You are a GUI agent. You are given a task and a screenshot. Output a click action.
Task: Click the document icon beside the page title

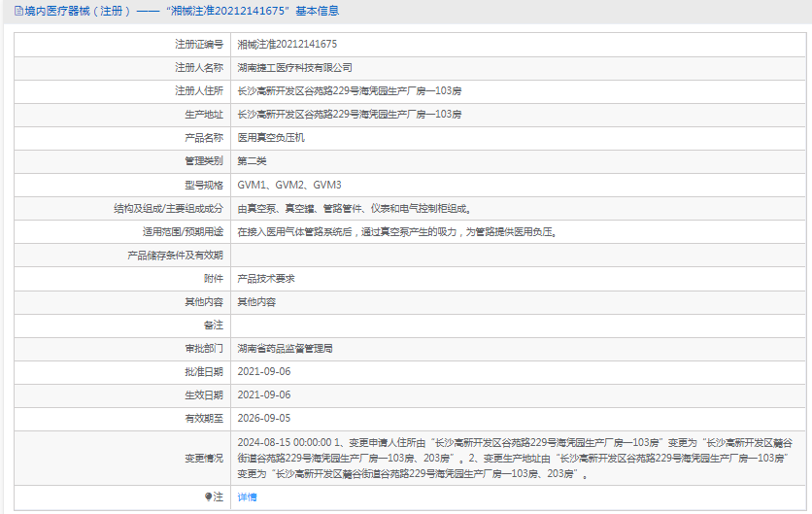click(18, 11)
